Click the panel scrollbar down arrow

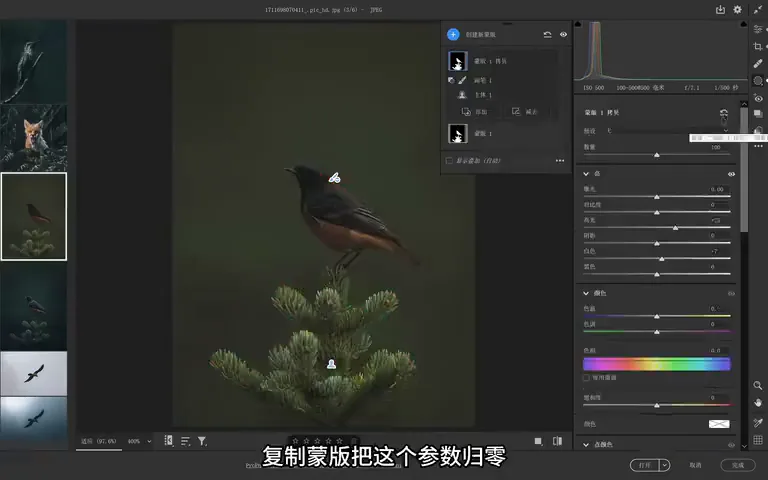pos(744,446)
